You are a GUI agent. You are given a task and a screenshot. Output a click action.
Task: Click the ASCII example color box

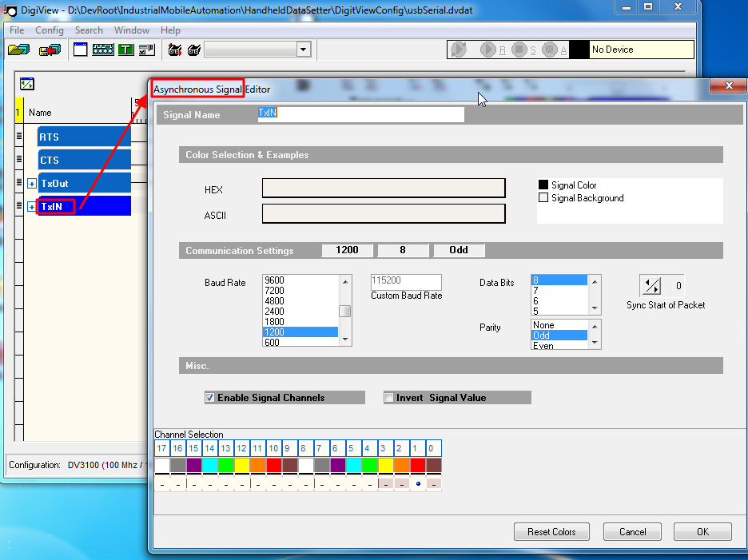384,214
